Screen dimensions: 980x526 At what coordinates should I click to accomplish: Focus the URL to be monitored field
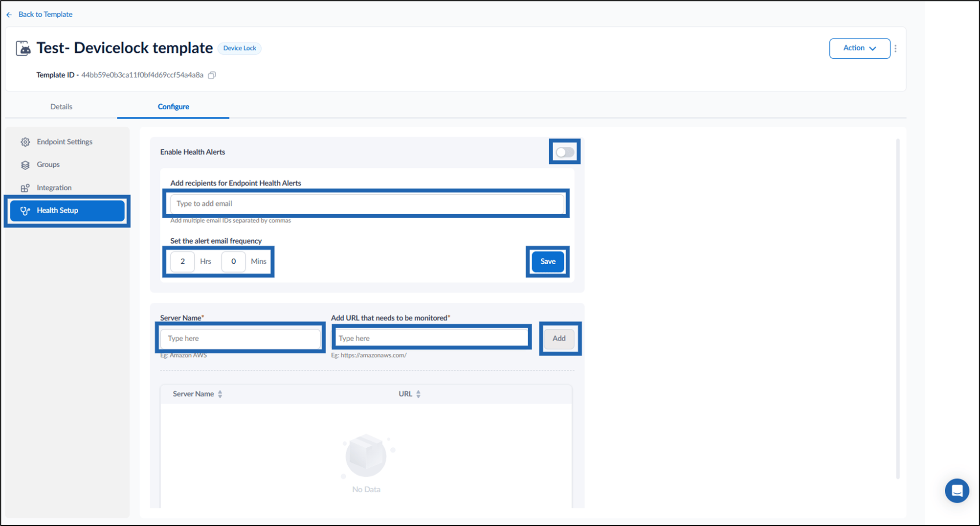click(430, 339)
